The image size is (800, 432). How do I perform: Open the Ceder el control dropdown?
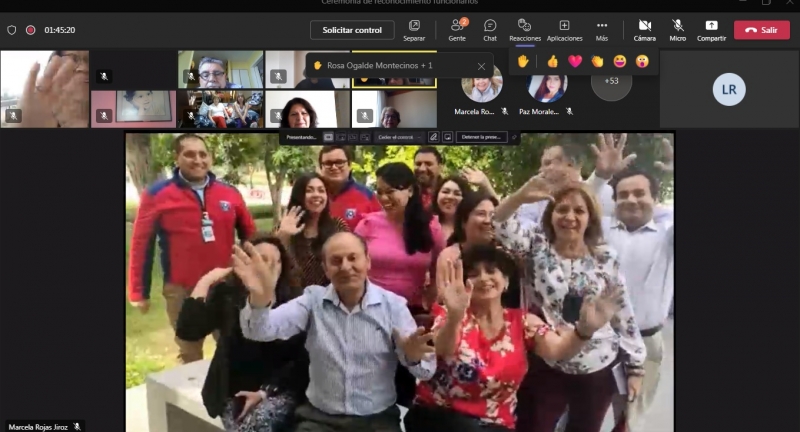(x=395, y=137)
